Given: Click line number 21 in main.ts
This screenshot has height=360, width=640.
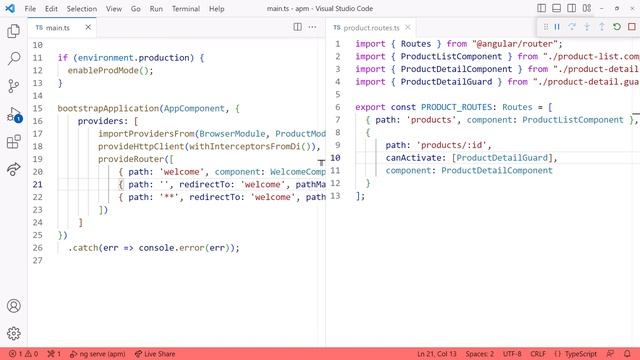Looking at the screenshot, I should (38, 184).
